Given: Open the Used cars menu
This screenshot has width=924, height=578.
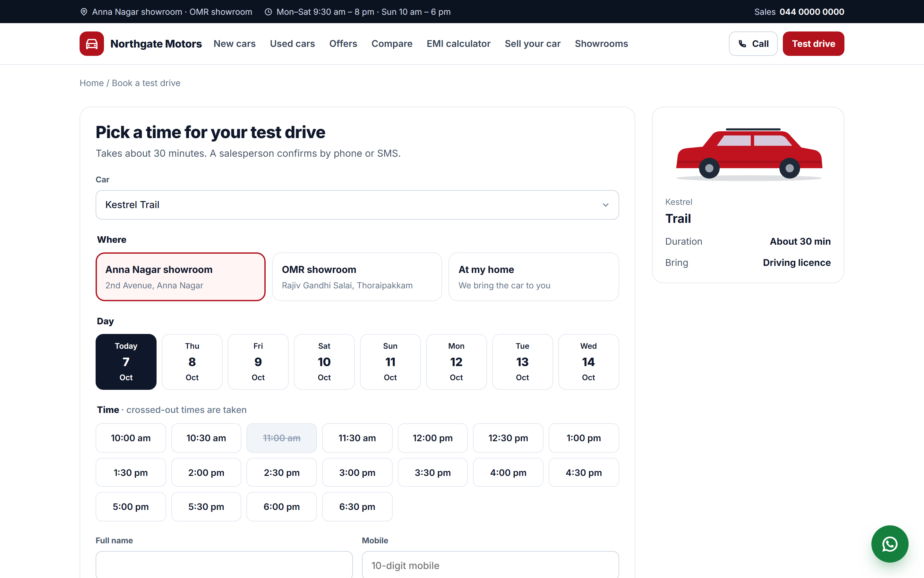Looking at the screenshot, I should [x=293, y=44].
